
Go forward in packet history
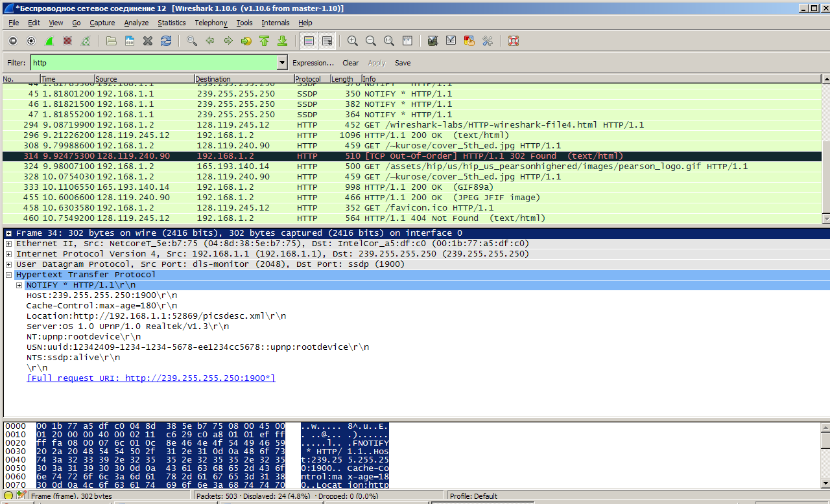[228, 41]
